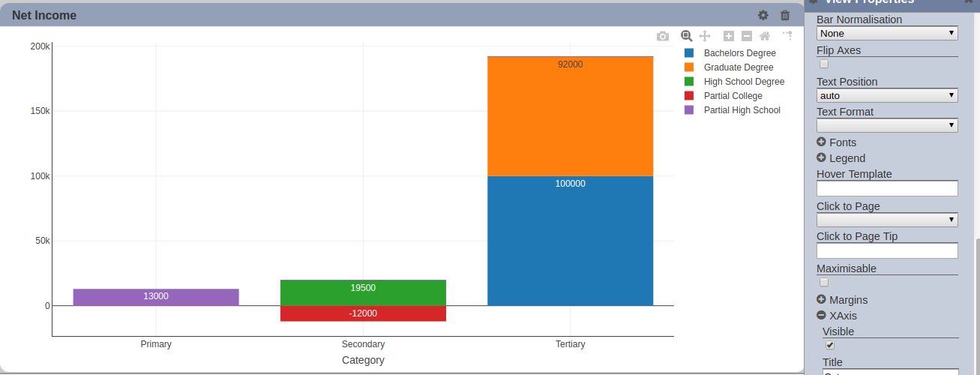Click the Category axis title
The height and width of the screenshot is (375, 980).
coord(363,360)
